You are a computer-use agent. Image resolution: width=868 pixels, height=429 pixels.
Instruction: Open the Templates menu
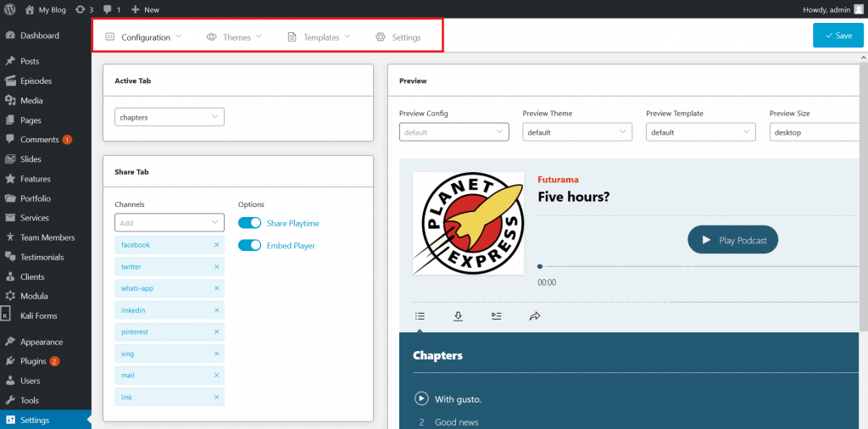pyautogui.click(x=320, y=37)
